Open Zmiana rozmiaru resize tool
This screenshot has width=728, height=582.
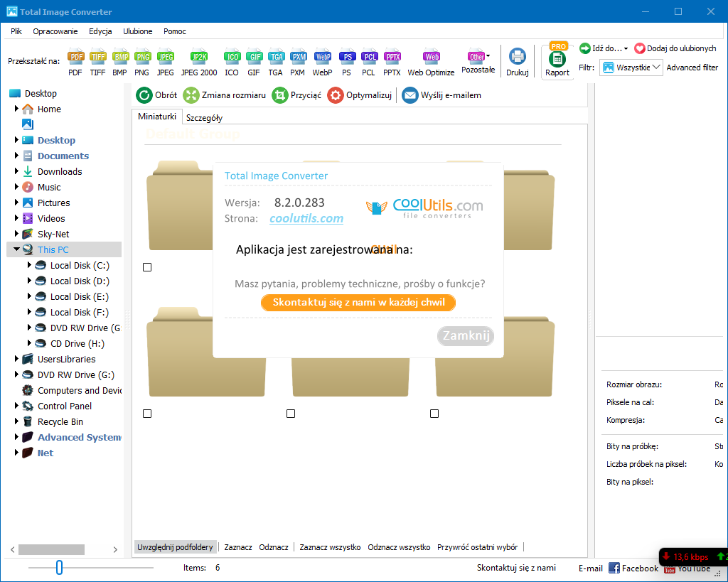pos(224,95)
